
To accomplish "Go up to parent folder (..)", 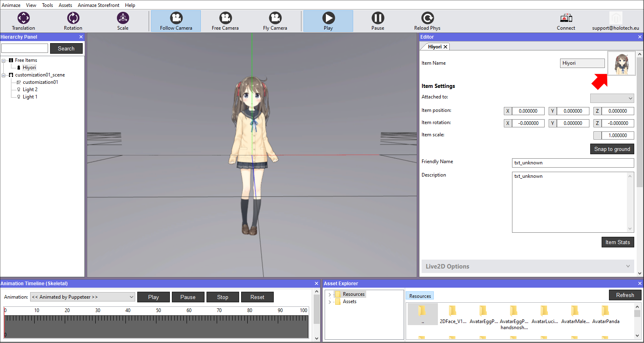I will [422, 314].
